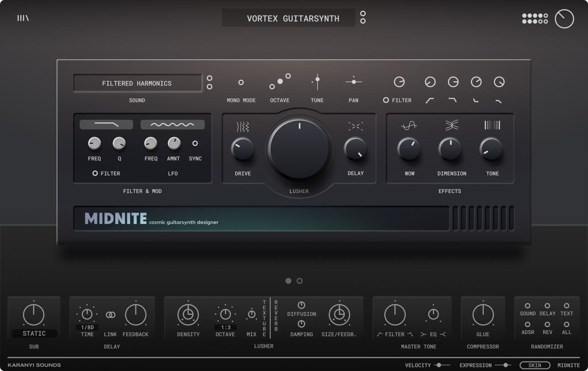Click the library icon in top-left corner
The width and height of the screenshot is (588, 371).
[x=23, y=18]
